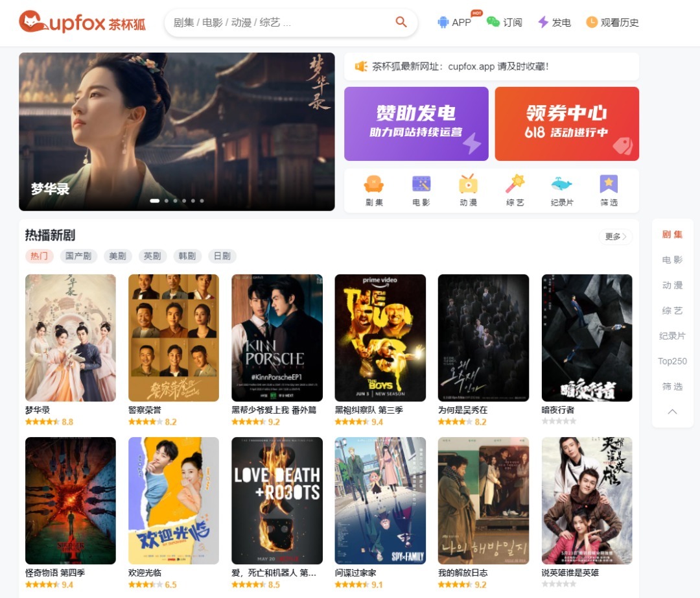
Task: Click the 黑帮少爷爱上我 番外篇 title
Action: [274, 410]
